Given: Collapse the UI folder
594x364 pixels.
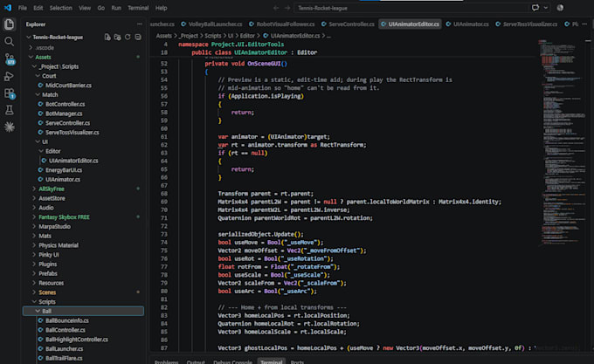Looking at the screenshot, I should pyautogui.click(x=45, y=142).
